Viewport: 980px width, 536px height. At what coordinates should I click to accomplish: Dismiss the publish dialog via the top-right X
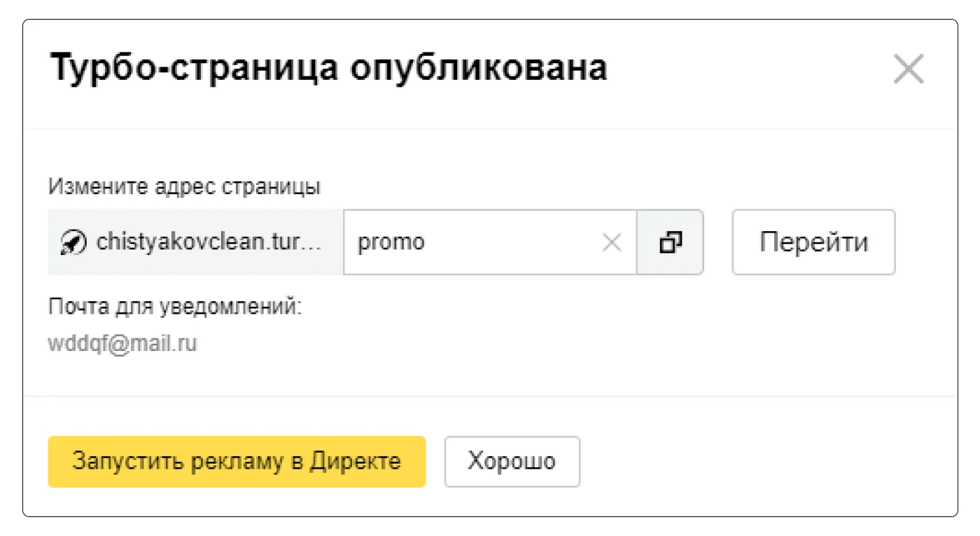pos(909,69)
